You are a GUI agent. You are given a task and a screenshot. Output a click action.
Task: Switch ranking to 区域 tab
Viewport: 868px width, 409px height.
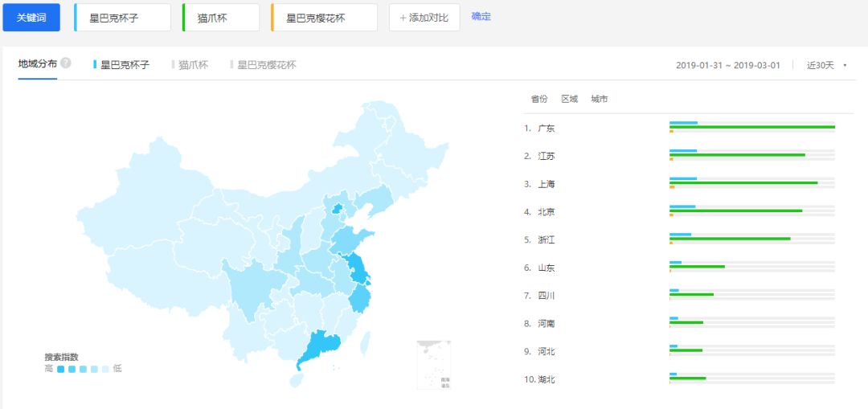(x=569, y=99)
